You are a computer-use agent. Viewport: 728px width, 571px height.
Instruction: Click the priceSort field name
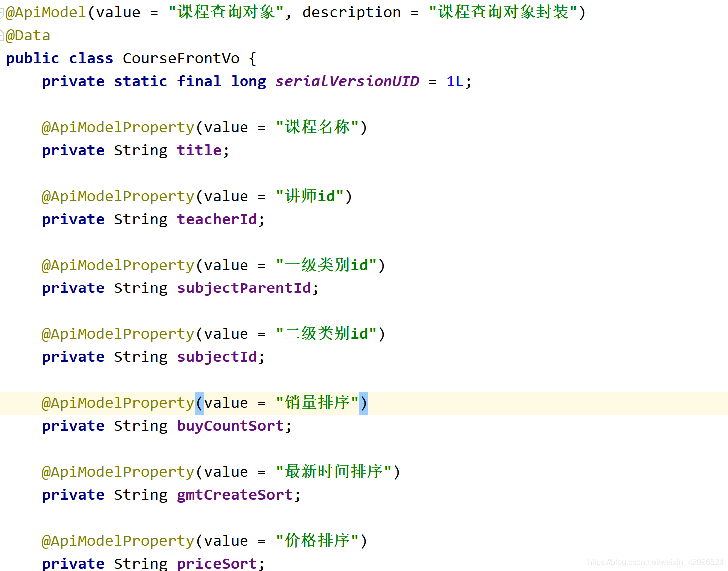point(217,564)
